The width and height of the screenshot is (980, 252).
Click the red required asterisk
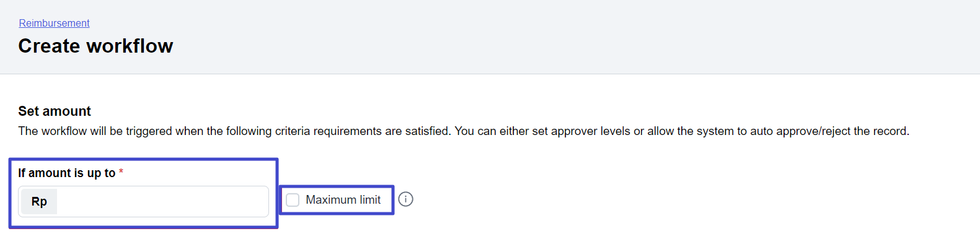tap(121, 172)
